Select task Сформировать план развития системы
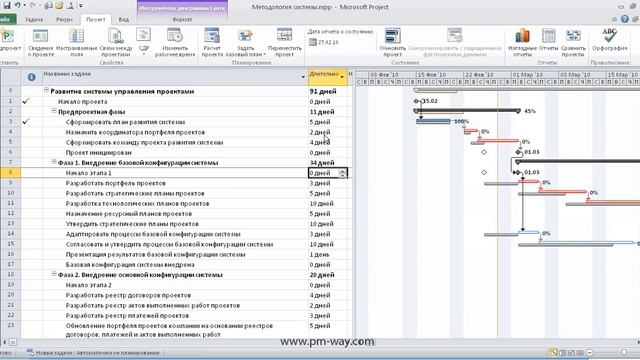 125,122
